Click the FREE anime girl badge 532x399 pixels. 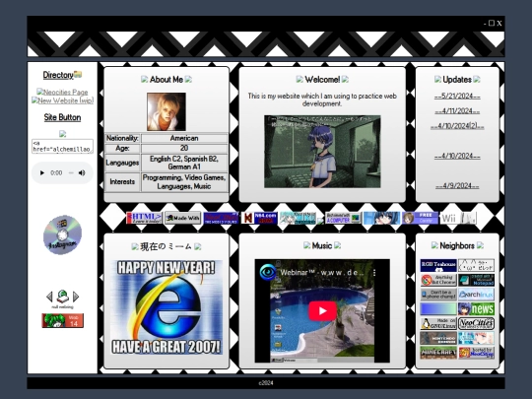coord(420,218)
